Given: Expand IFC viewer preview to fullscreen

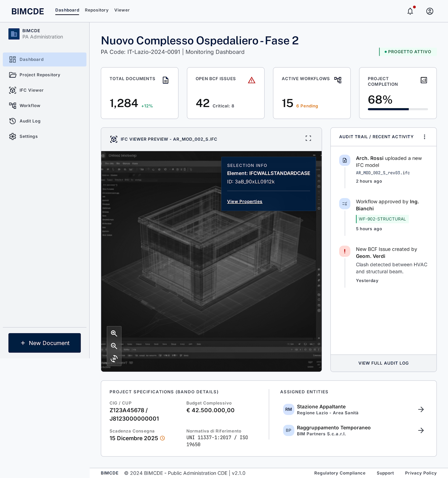Looking at the screenshot, I should [308, 138].
